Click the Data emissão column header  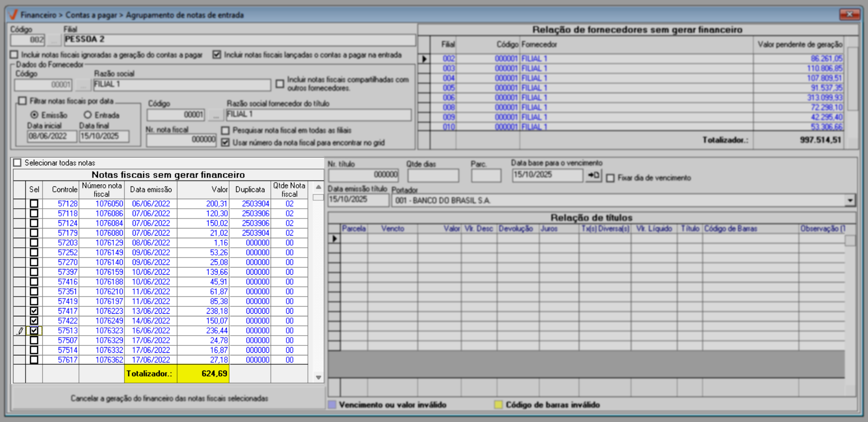[151, 190]
